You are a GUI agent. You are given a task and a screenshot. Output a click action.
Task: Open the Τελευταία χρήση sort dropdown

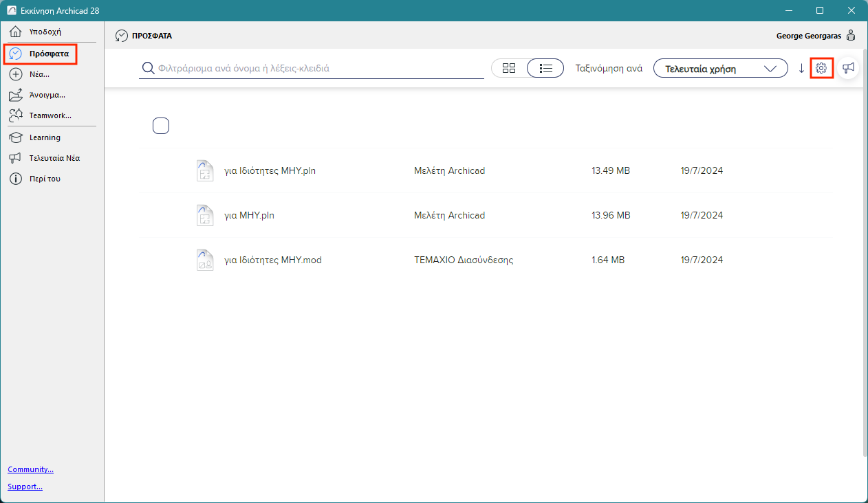(x=720, y=68)
